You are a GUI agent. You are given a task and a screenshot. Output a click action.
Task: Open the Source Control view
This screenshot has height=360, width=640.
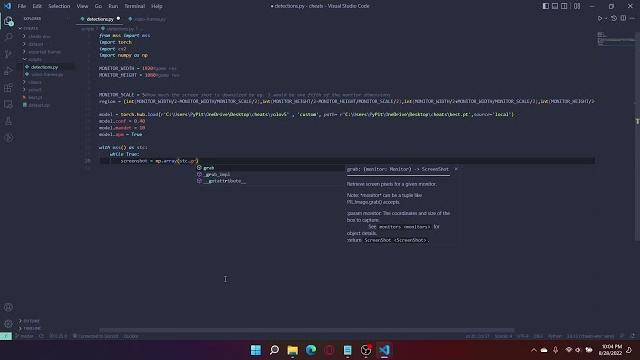tap(8, 54)
